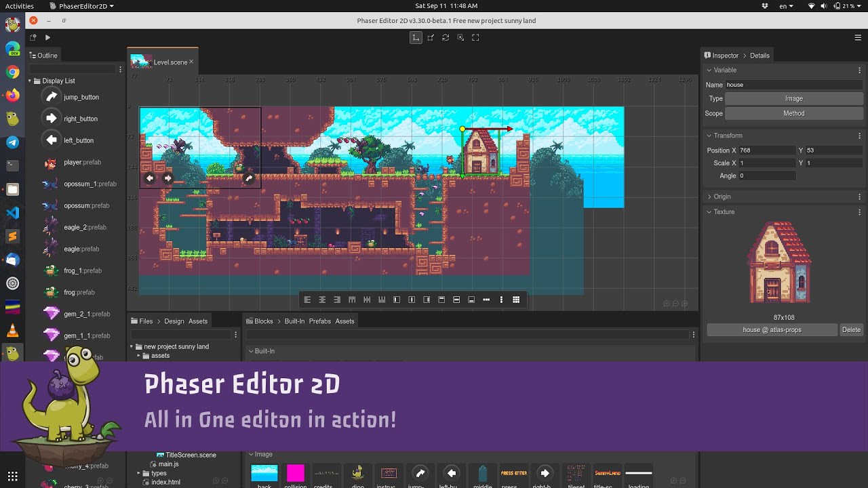Select the scale tool in the top toolbar
This screenshot has width=868, height=488.
[431, 38]
